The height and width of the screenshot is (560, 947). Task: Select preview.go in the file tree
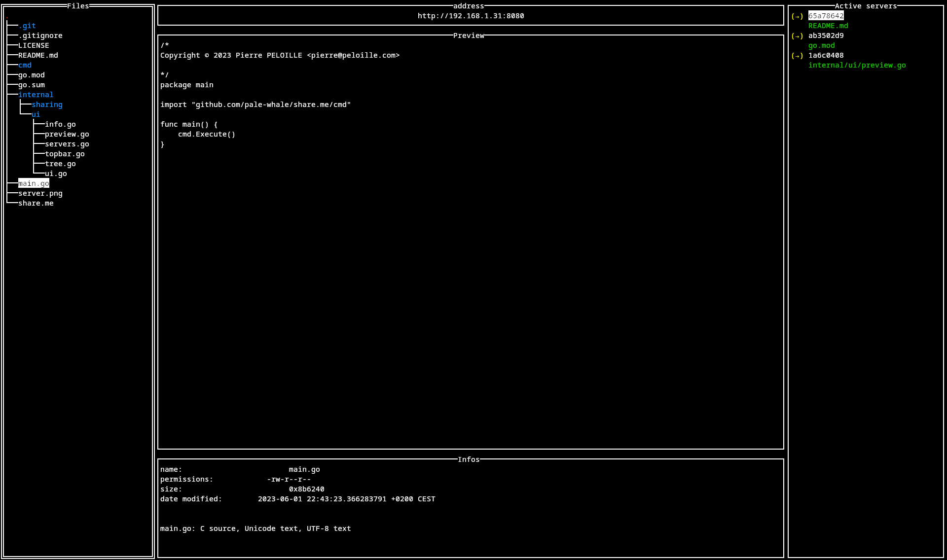tap(67, 134)
